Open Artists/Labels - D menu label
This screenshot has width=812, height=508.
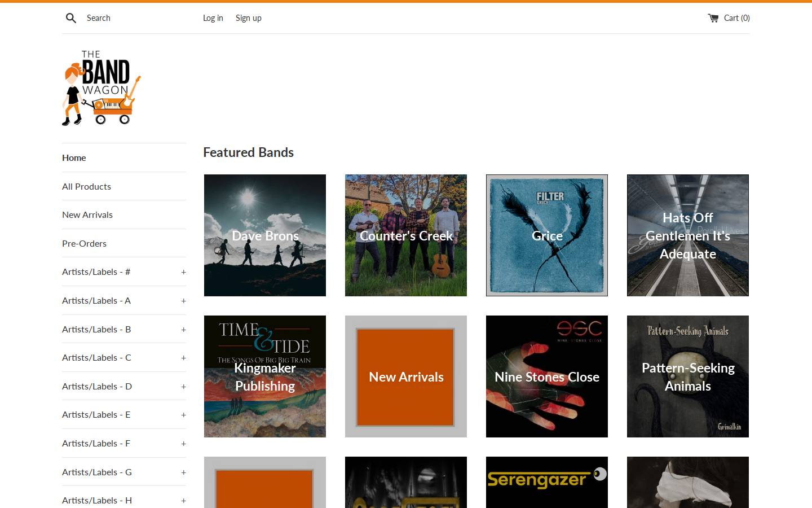tap(97, 386)
